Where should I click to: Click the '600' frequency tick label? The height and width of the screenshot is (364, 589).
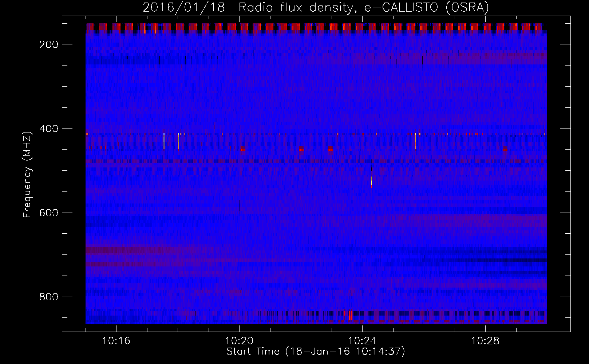click(x=48, y=213)
